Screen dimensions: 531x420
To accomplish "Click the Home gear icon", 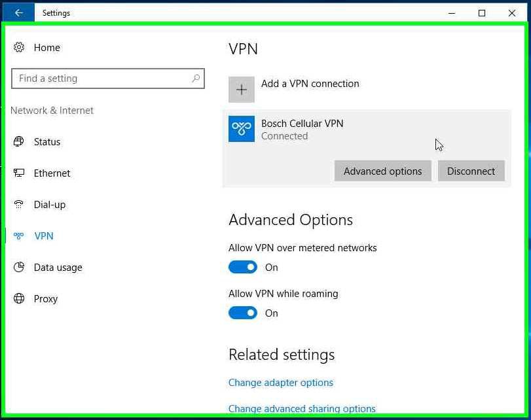I will [x=19, y=47].
